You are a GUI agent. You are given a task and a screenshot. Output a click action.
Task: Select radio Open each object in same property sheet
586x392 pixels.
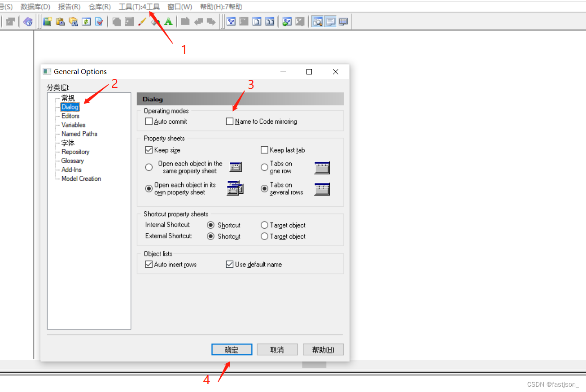[149, 167]
